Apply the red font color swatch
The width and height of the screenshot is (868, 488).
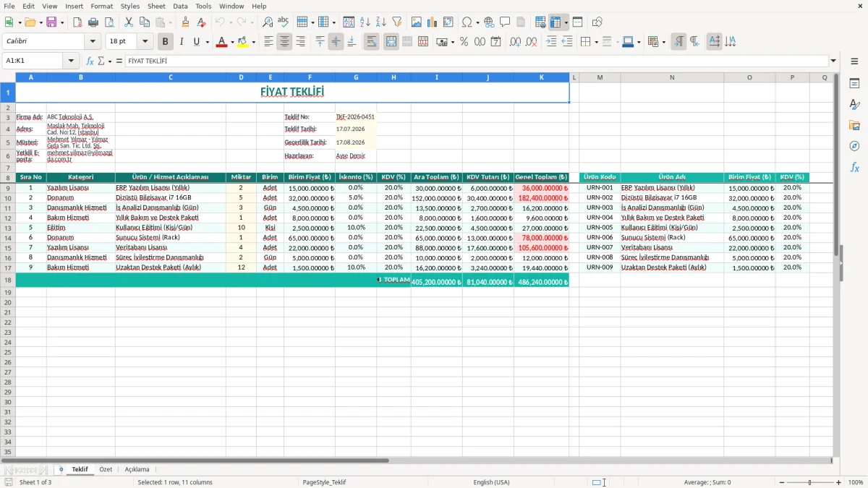coord(221,42)
